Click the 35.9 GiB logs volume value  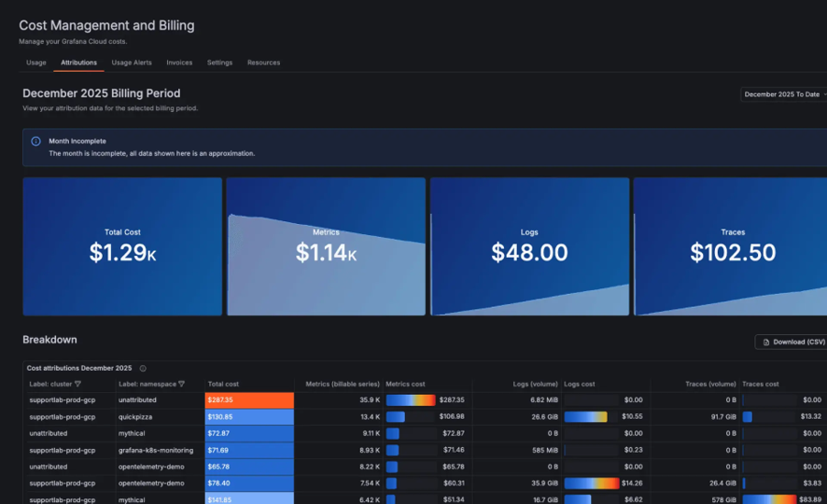[544, 483]
